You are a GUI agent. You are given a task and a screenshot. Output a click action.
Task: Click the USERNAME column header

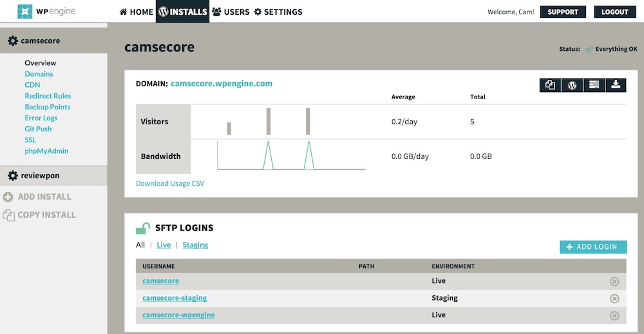pos(158,266)
